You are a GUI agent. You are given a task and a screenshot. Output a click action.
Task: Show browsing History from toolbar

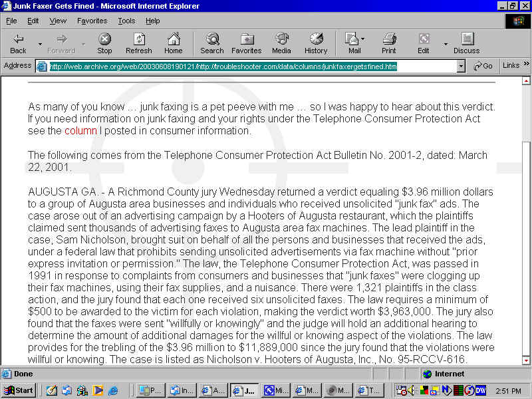point(316,43)
